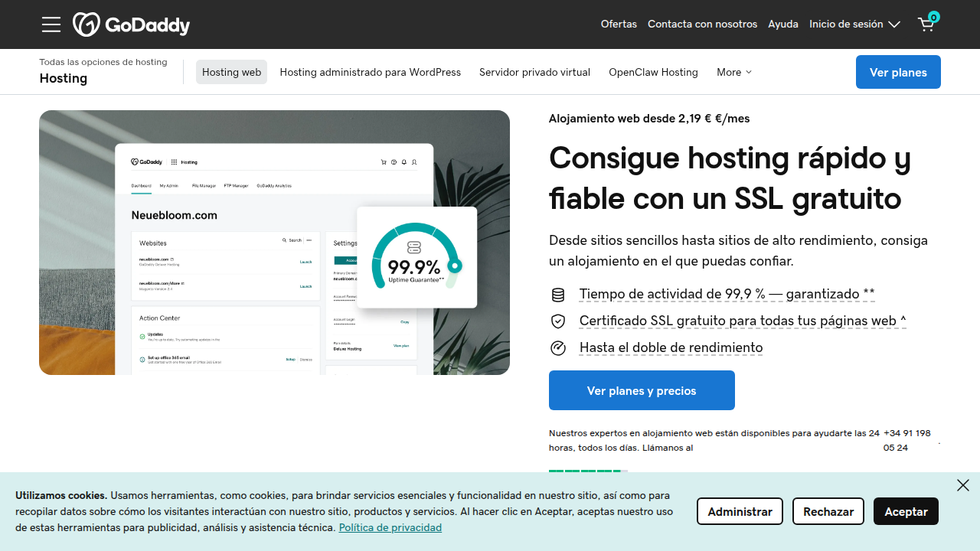Expand the Inicio de sesión dropdown
Image resolution: width=980 pixels, height=551 pixels.
point(854,24)
